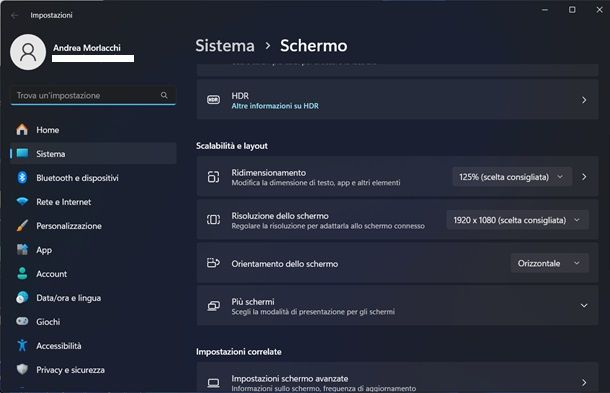The image size is (610, 393).
Task: Click the user avatar icon
Action: point(28,52)
